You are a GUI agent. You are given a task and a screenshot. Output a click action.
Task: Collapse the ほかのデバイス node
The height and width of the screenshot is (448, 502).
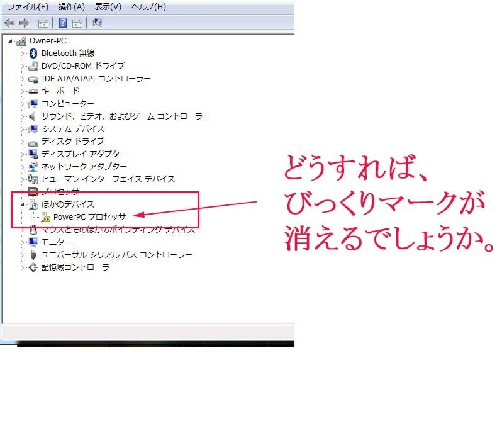(22, 204)
